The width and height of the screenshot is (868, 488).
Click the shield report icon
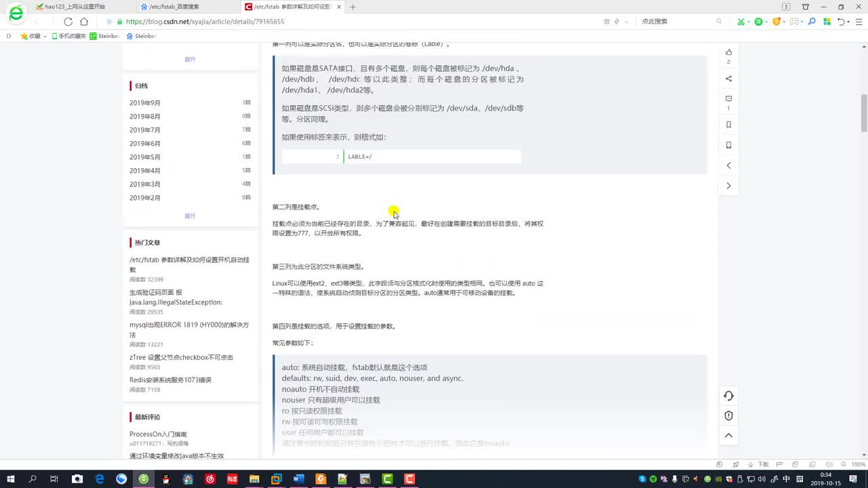728,415
